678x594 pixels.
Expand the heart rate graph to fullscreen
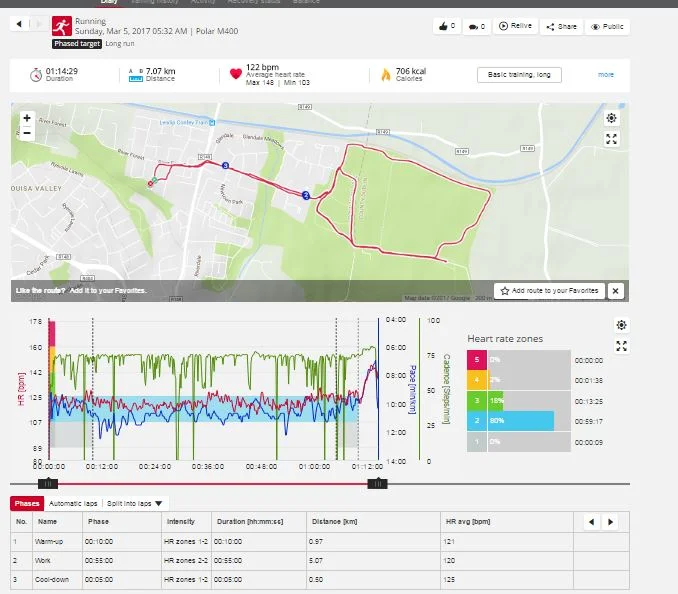(x=621, y=346)
